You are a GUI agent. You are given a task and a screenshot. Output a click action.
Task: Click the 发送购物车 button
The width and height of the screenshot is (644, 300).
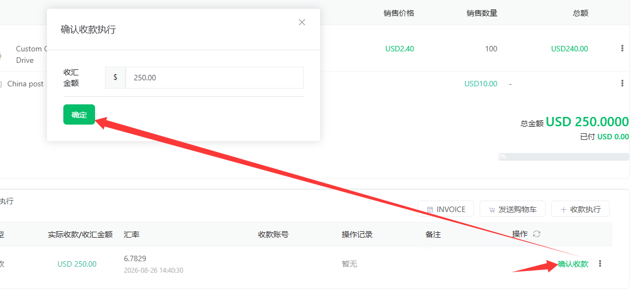(x=512, y=209)
